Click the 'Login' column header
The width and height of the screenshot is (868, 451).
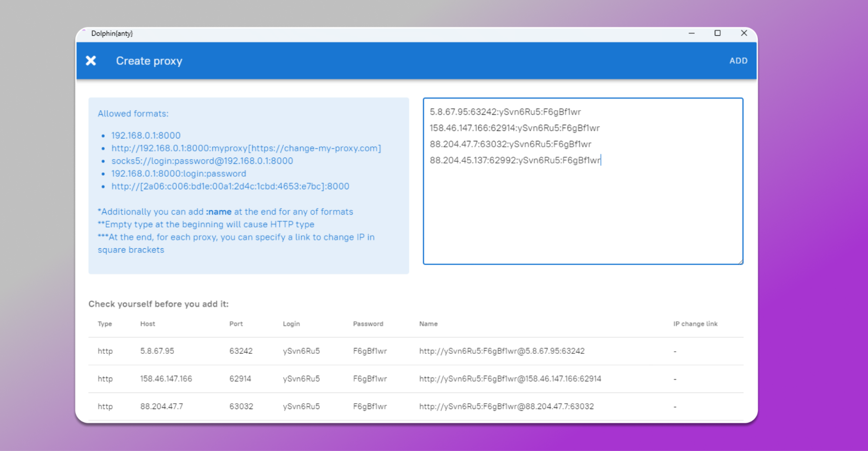coord(291,324)
